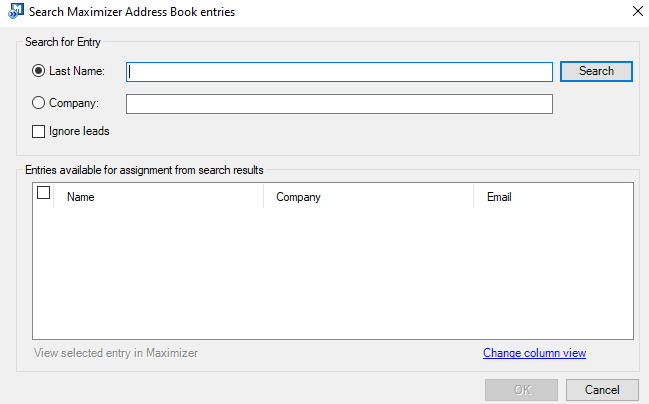The width and height of the screenshot is (649, 404).
Task: Select the Company radio button
Action: (38, 103)
